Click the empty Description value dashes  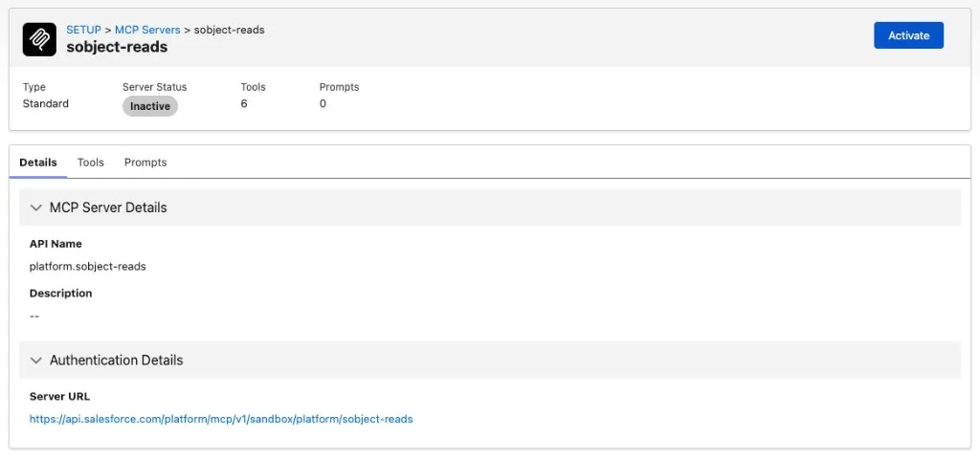pos(34,316)
